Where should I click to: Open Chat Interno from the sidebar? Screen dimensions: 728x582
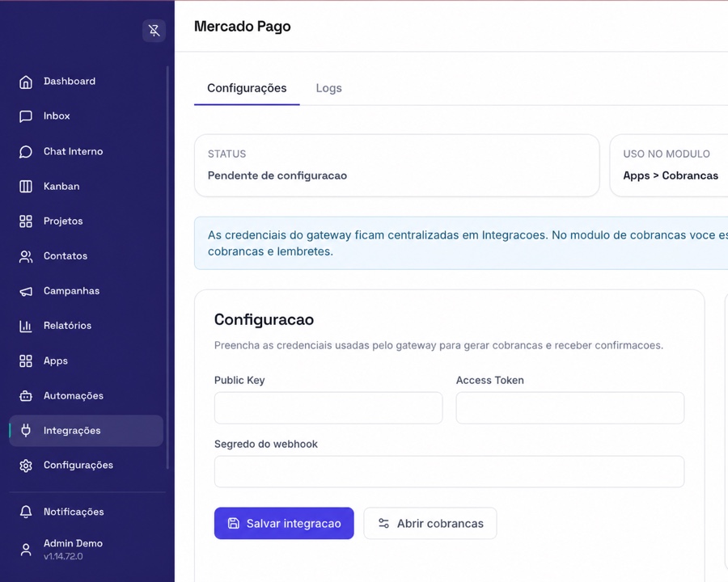(87, 151)
